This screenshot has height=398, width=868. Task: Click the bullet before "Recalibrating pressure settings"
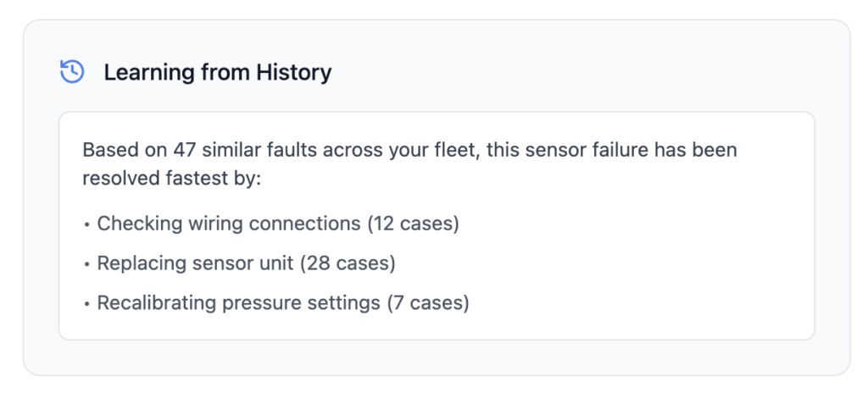(x=87, y=302)
